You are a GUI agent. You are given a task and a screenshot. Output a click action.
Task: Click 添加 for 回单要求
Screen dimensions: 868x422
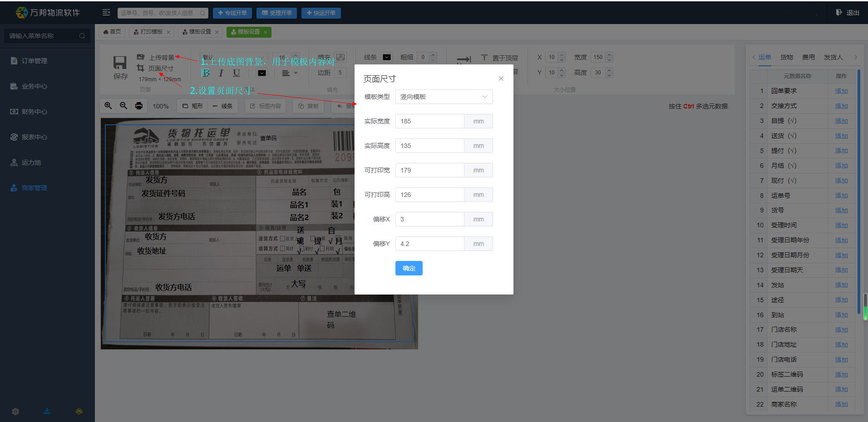(841, 91)
